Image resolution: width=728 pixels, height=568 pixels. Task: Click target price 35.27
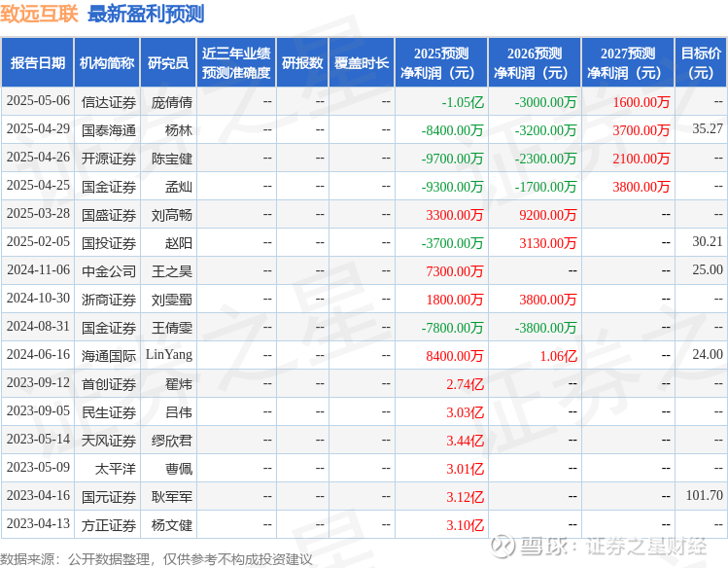point(708,128)
